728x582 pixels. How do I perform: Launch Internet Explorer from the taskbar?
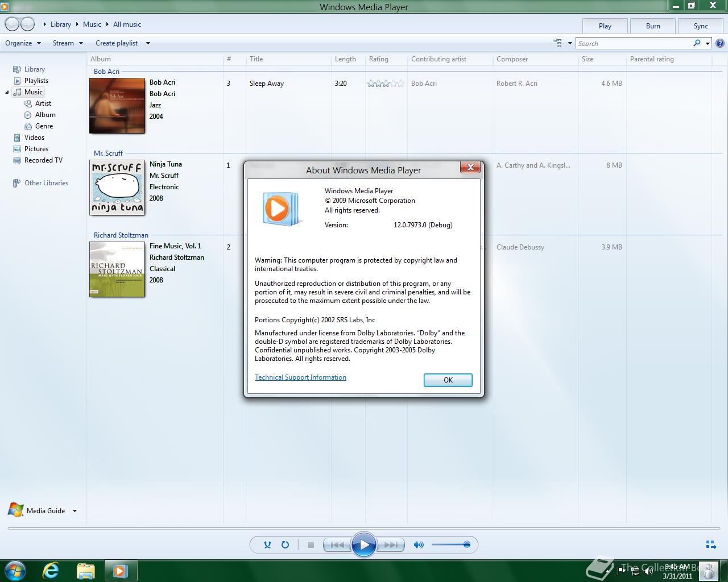51,571
